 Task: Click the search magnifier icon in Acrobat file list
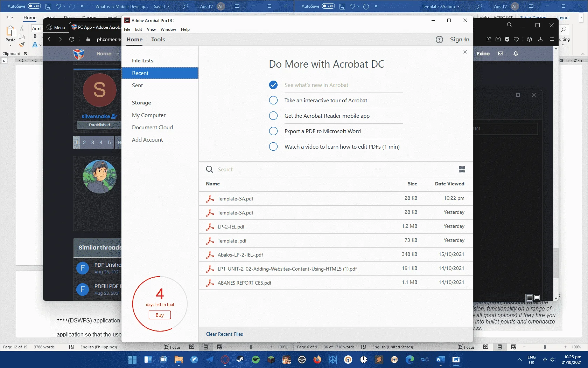(209, 169)
